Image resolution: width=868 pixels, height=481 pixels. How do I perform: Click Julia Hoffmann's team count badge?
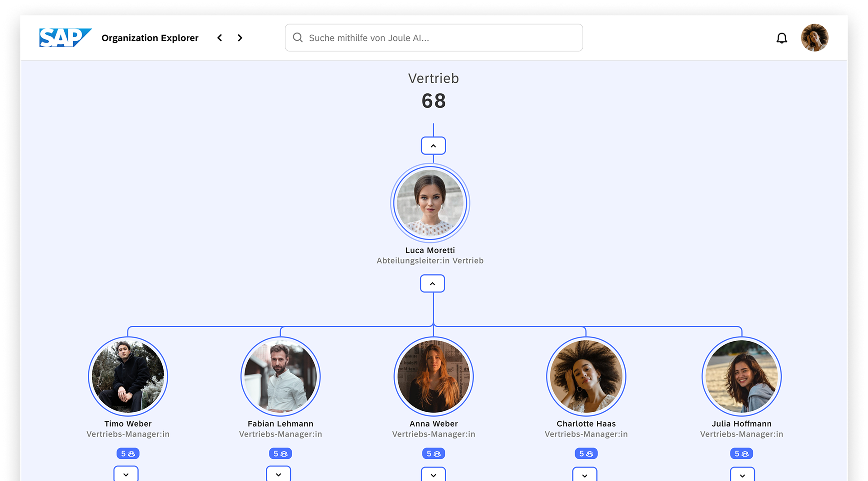tap(741, 453)
